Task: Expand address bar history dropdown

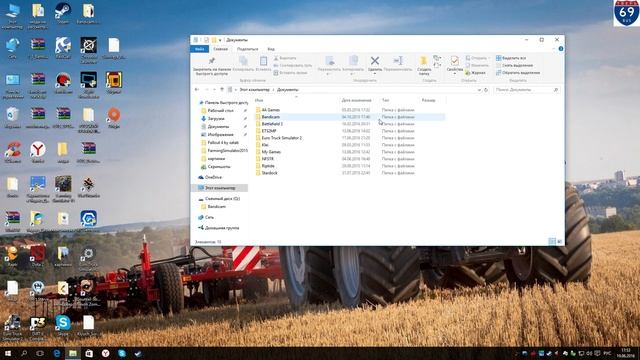Action: pyautogui.click(x=479, y=90)
